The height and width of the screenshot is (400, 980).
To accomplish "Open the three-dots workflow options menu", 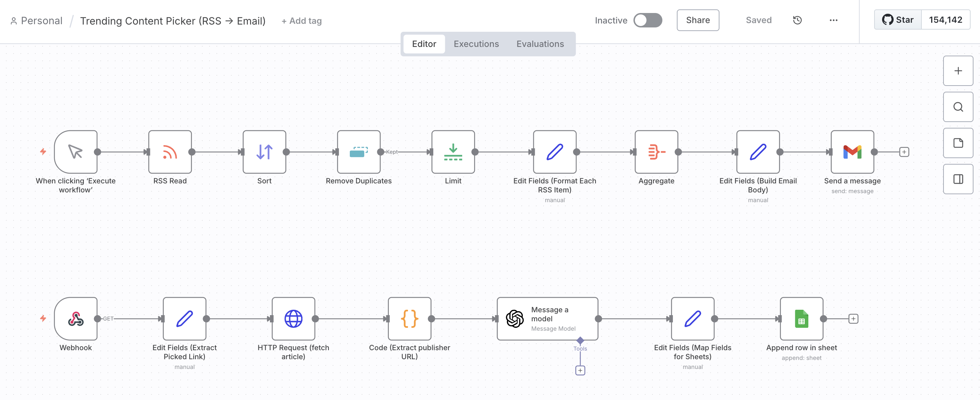I will pyautogui.click(x=833, y=20).
